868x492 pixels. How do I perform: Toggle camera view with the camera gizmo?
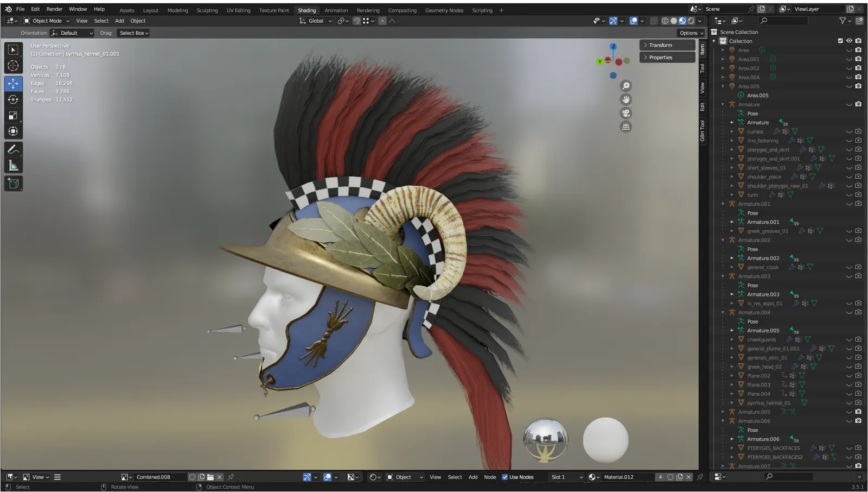pos(626,113)
